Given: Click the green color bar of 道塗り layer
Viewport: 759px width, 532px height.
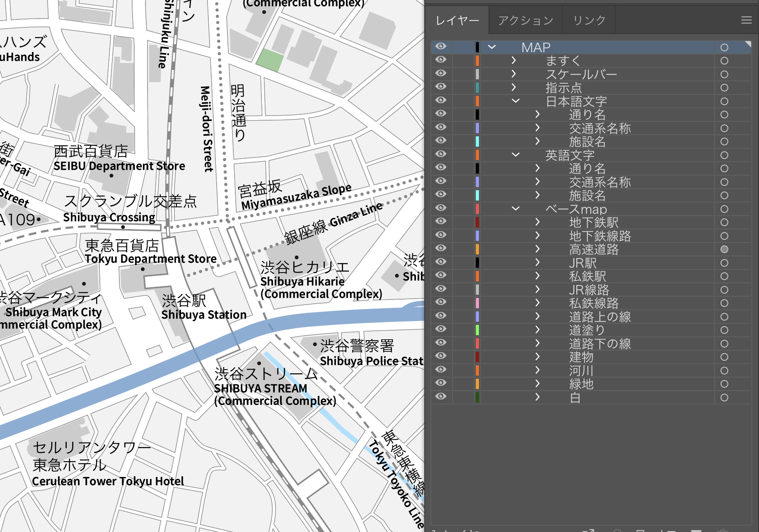Looking at the screenshot, I should (x=477, y=330).
